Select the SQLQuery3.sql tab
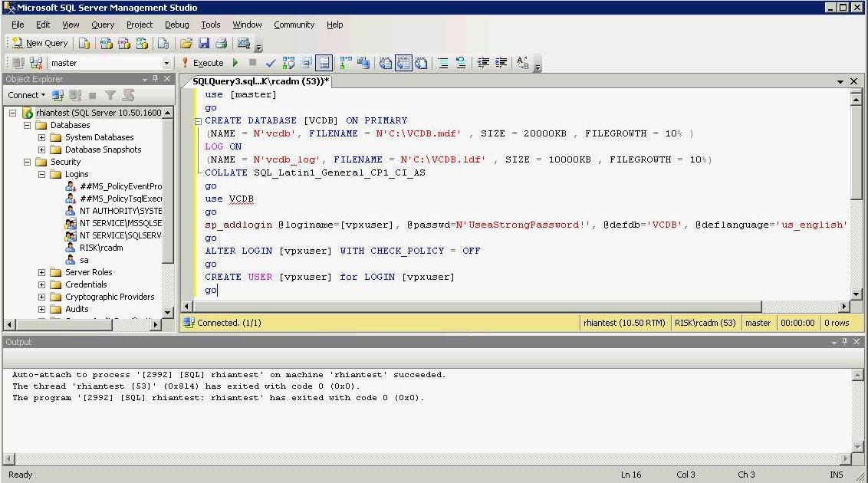This screenshot has width=868, height=483. [x=260, y=81]
